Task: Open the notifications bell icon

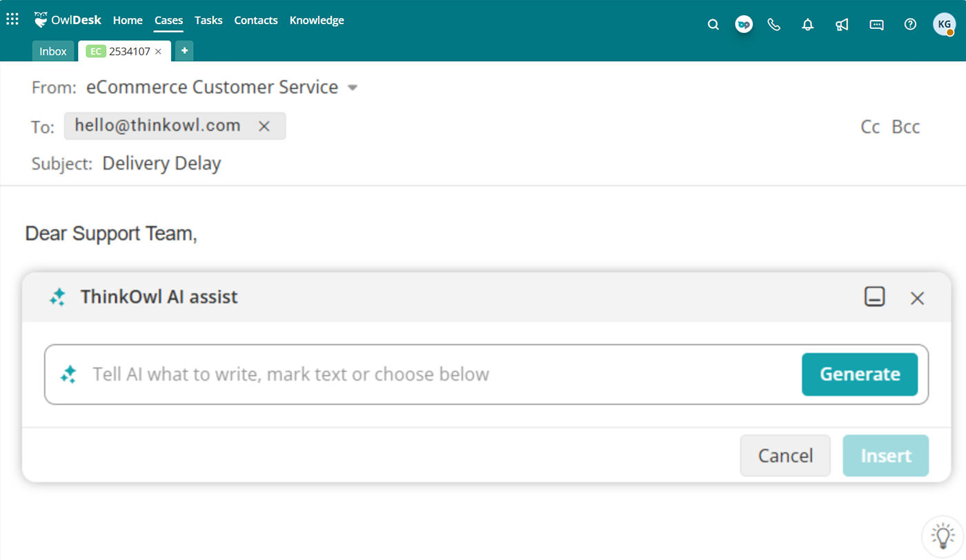Action: (x=807, y=25)
